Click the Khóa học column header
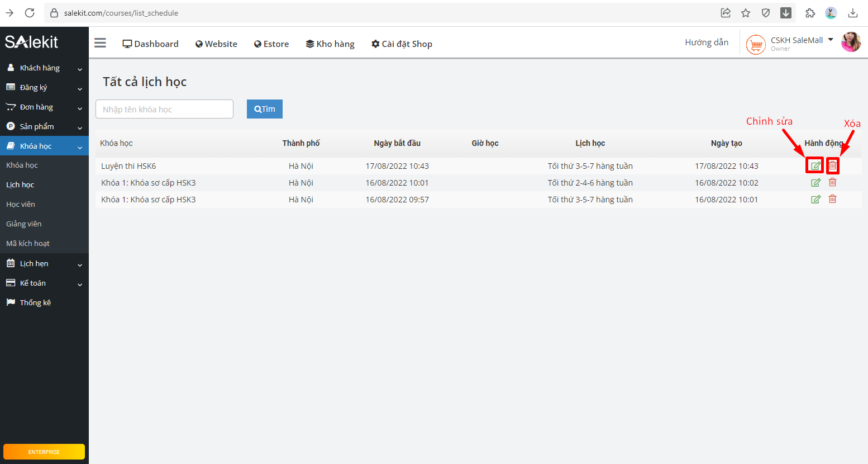868x464 pixels. [x=116, y=143]
